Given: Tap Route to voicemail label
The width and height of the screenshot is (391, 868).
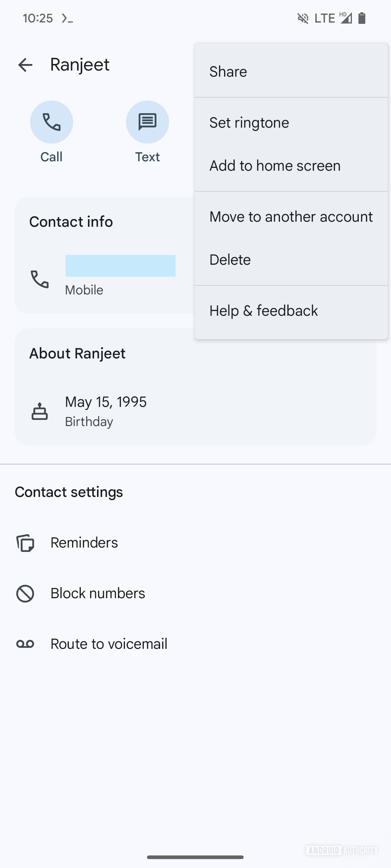Looking at the screenshot, I should pos(109,644).
